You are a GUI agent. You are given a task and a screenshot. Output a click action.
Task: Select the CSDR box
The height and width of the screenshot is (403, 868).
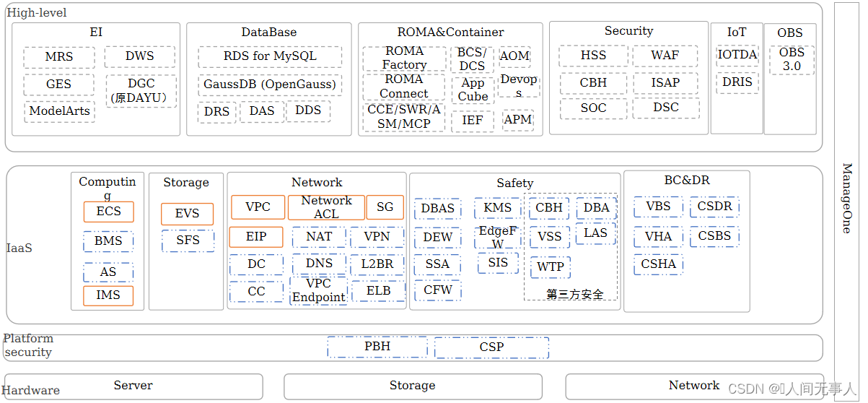point(714,207)
